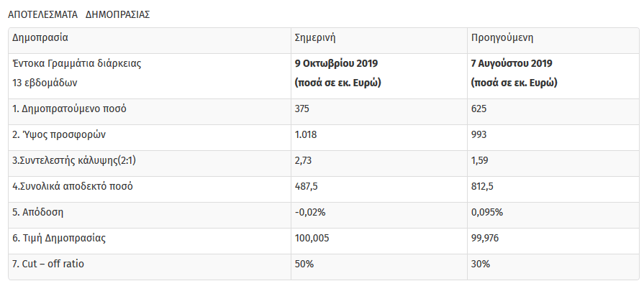Screen dimensions: 644x304
Task: Select the 50% cut-off value
Action: [304, 264]
